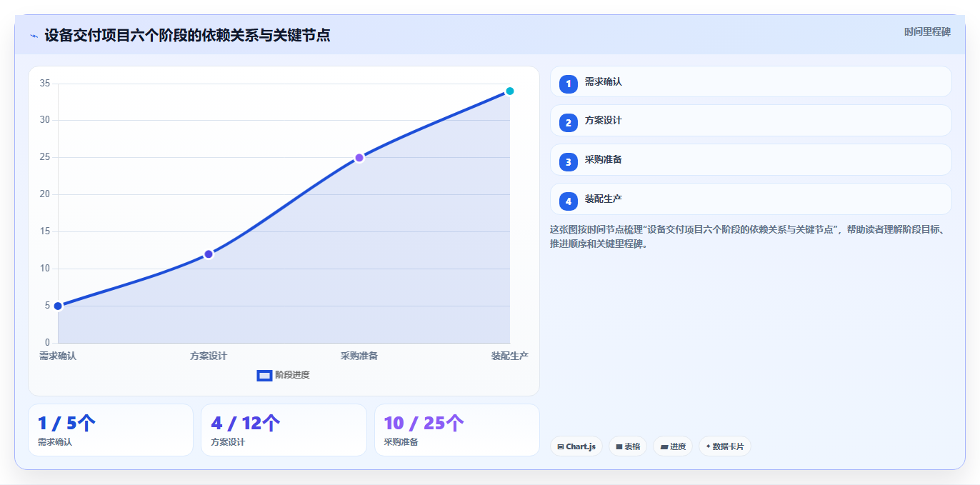Viewport: 980px width, 485px height.
Task: Click the 数据卡片 tag
Action: 725,446
